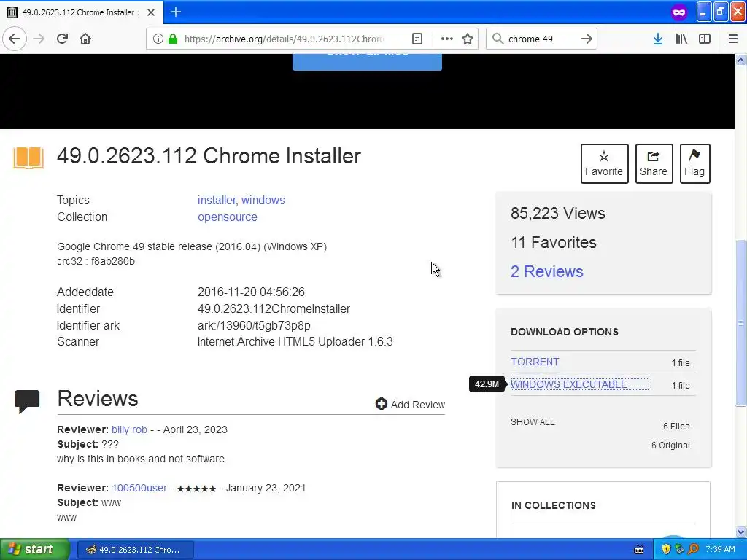Open the downloads panel

point(658,39)
